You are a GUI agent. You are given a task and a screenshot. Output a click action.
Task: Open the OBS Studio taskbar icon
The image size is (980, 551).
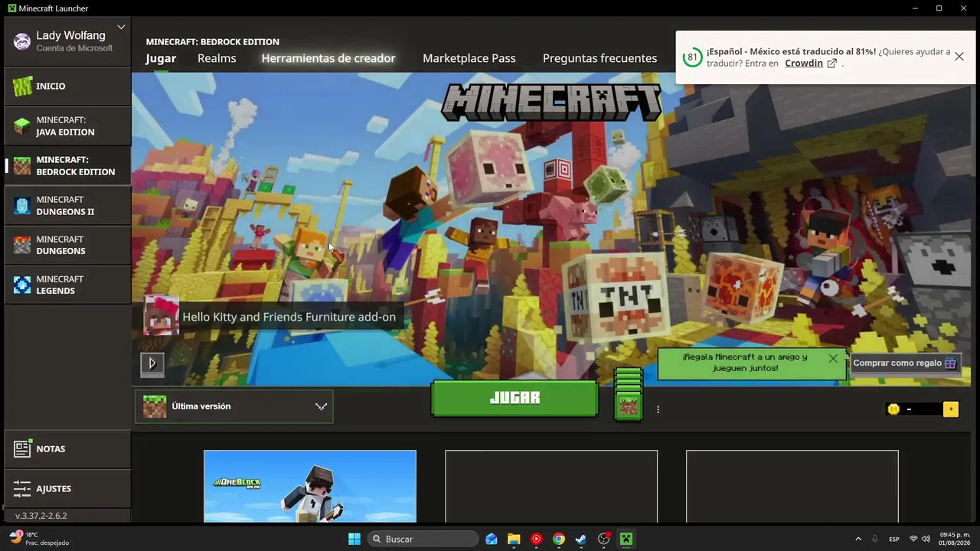tap(604, 539)
